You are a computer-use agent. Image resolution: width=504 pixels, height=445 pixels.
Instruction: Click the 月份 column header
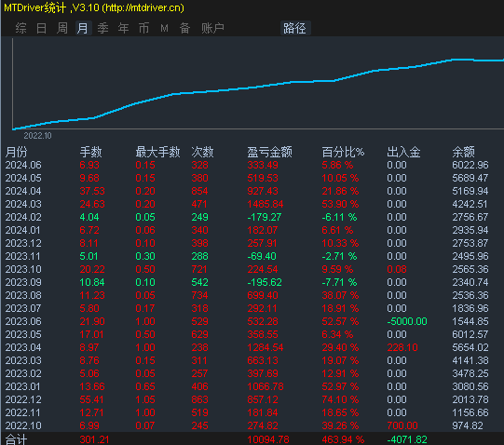[17, 152]
